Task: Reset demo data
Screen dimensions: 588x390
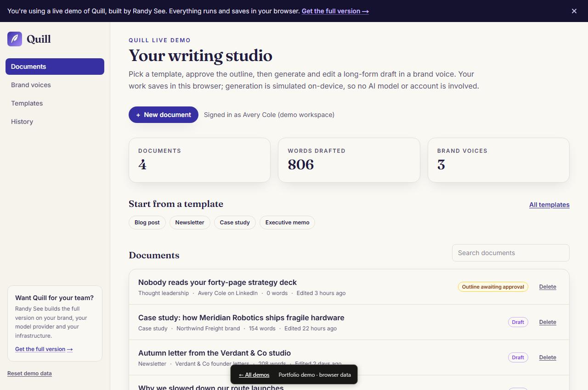Action: (x=29, y=373)
